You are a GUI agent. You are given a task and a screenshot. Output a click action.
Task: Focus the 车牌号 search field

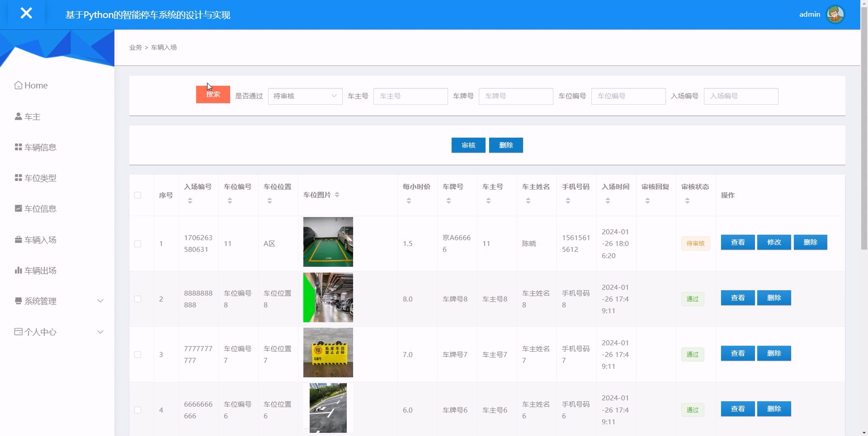(x=516, y=96)
